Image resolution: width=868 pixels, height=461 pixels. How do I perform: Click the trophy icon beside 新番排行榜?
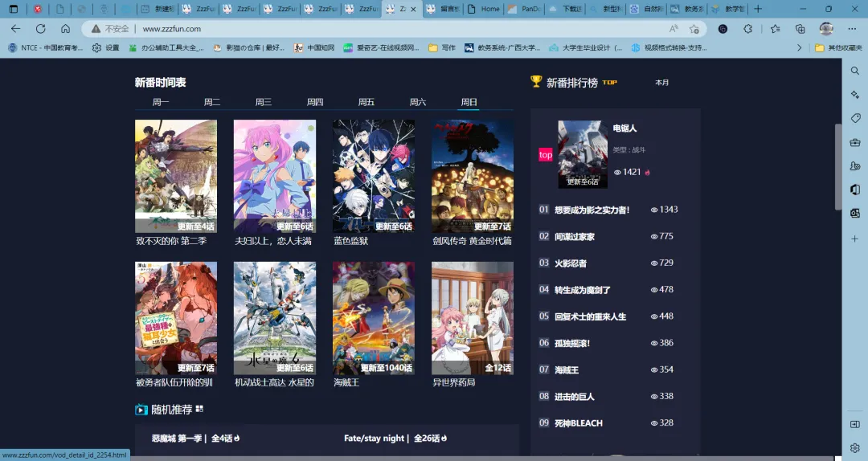[x=536, y=81]
